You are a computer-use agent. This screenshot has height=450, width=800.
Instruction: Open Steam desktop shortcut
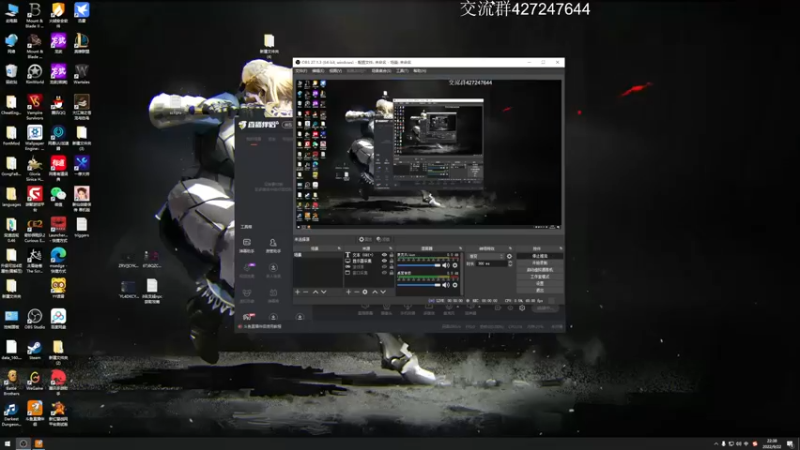click(35, 349)
